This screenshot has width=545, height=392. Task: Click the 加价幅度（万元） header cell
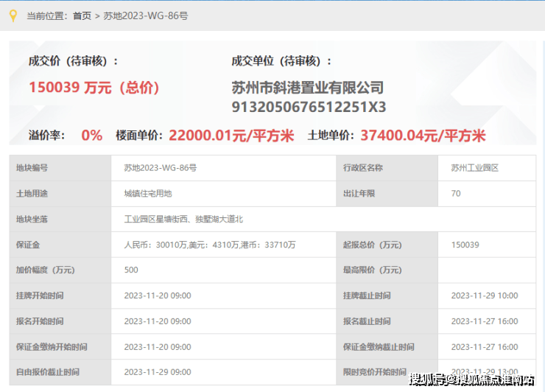point(60,270)
